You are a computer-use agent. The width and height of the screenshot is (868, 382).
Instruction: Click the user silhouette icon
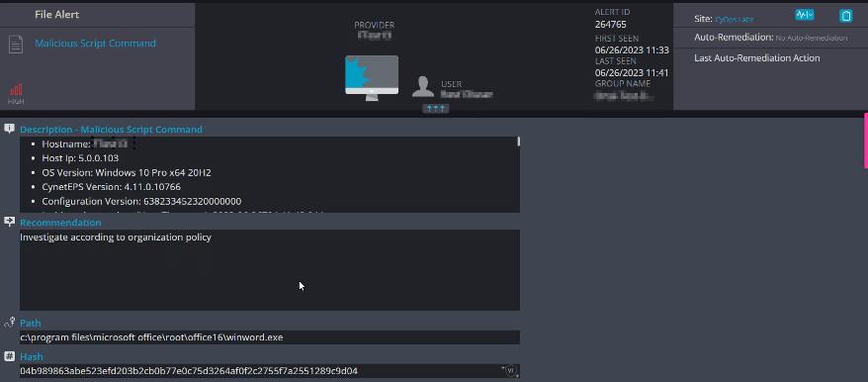pos(423,87)
